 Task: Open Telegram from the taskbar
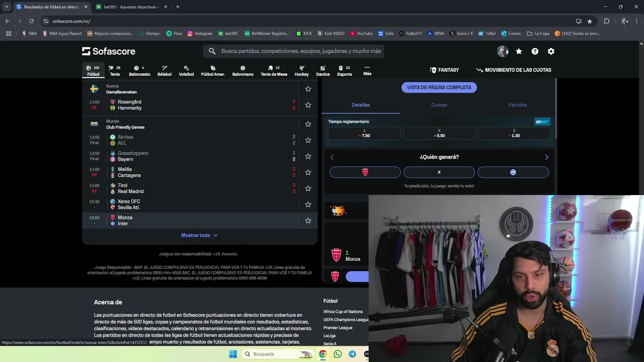352,354
